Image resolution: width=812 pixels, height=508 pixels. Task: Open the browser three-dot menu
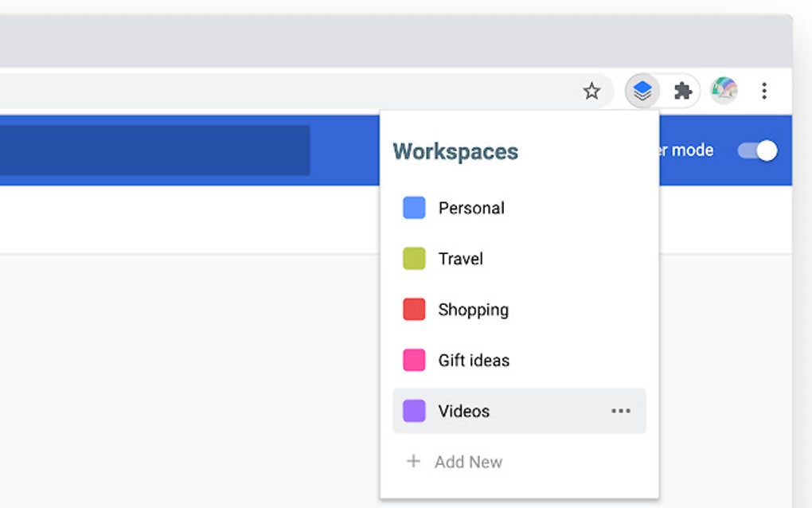click(764, 90)
